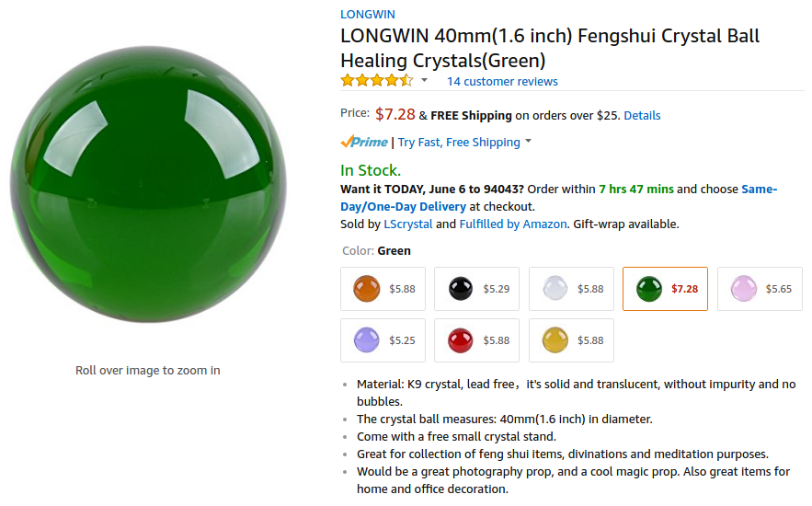Expand the star rating dropdown arrow
This screenshot has height=506, width=812.
(x=424, y=81)
